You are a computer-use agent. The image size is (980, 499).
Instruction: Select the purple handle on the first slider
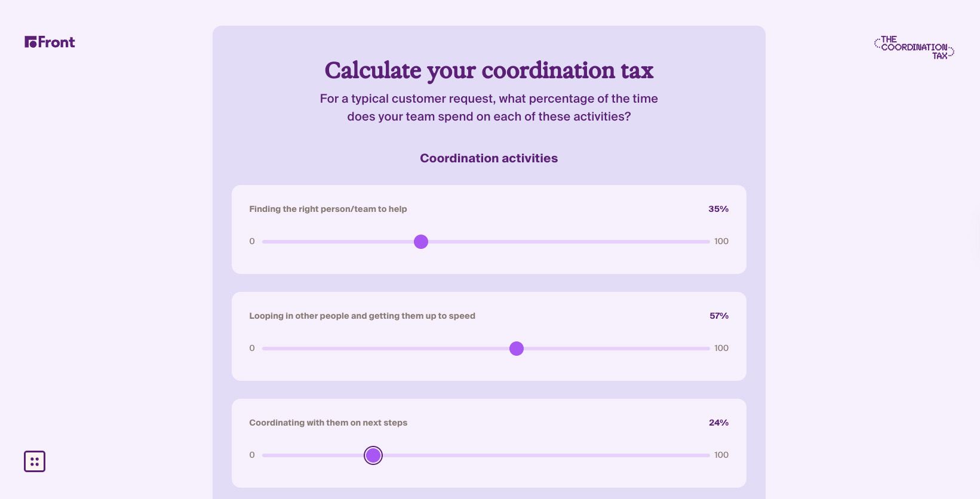421,242
